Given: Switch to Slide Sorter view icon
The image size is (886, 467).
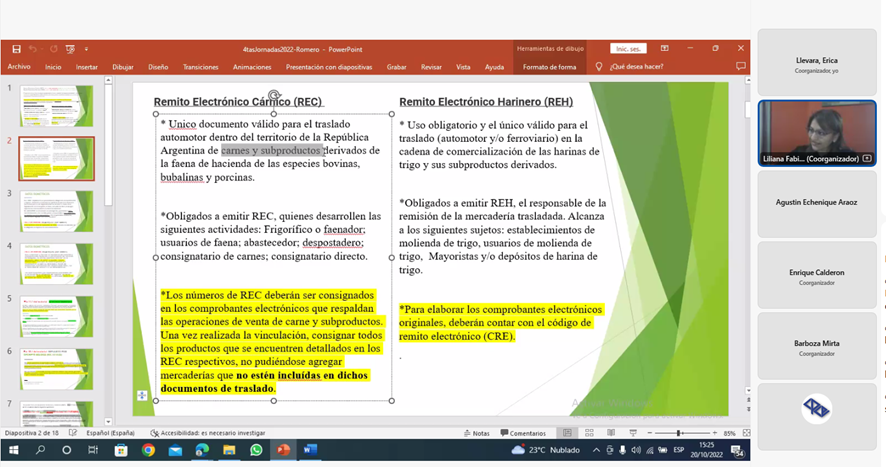Looking at the screenshot, I should click(589, 433).
